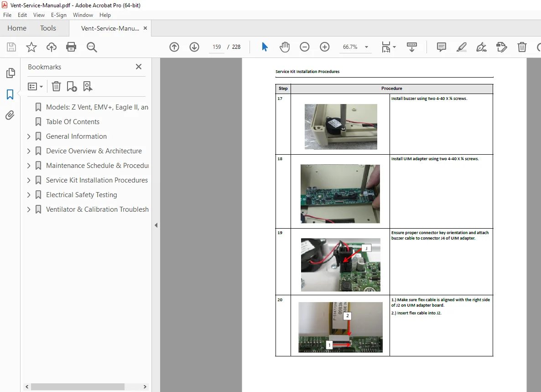Open the E-Sign menu
The width and height of the screenshot is (541, 392).
pos(59,15)
